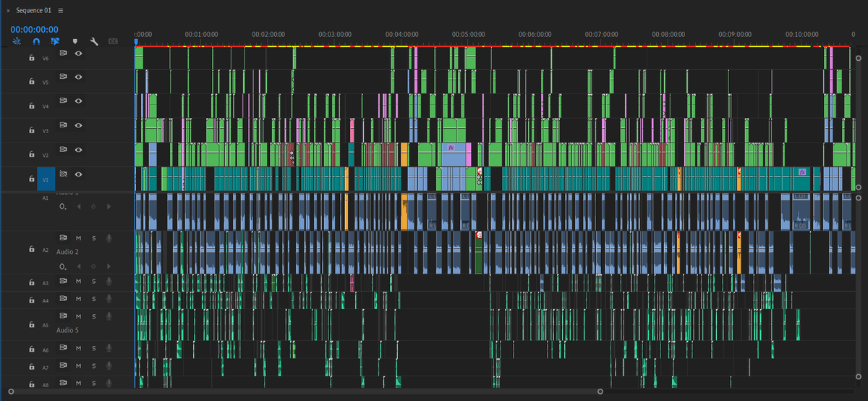
Task: Open Show Keyframes dropdown on track A2
Action: pyautogui.click(x=64, y=266)
